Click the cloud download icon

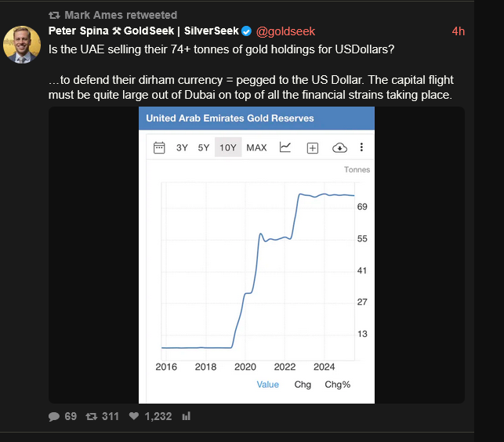tap(339, 147)
